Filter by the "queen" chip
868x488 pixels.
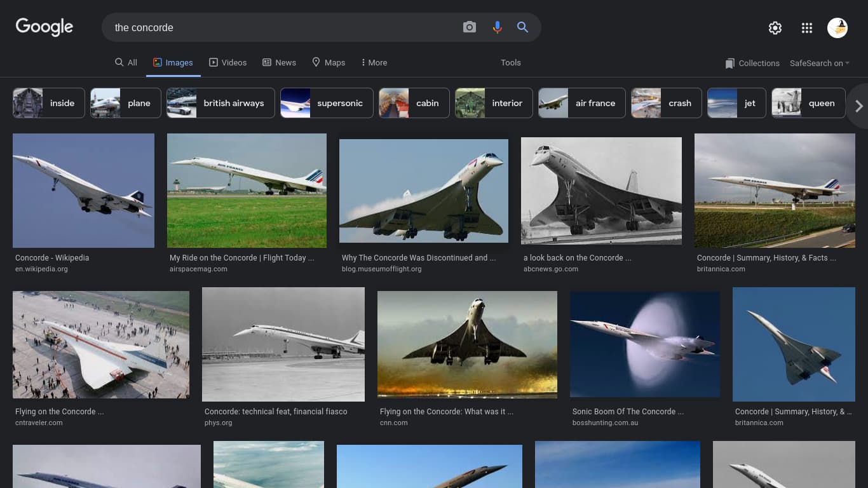tap(808, 103)
